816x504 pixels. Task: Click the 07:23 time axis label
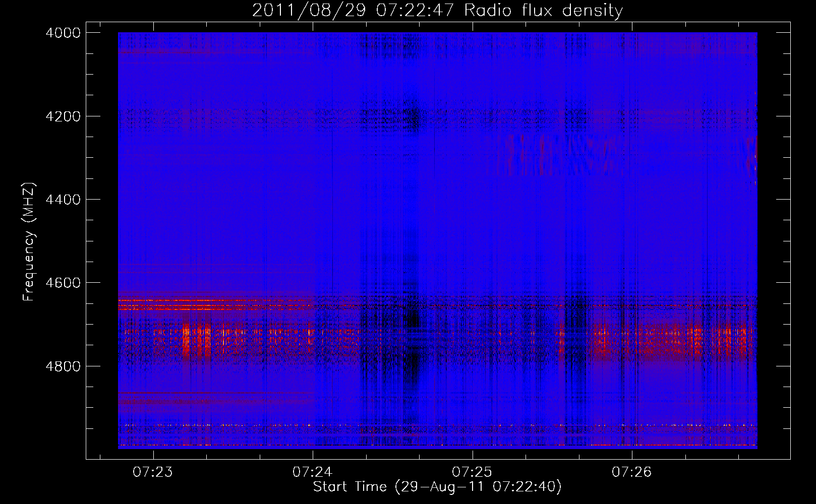(153, 472)
